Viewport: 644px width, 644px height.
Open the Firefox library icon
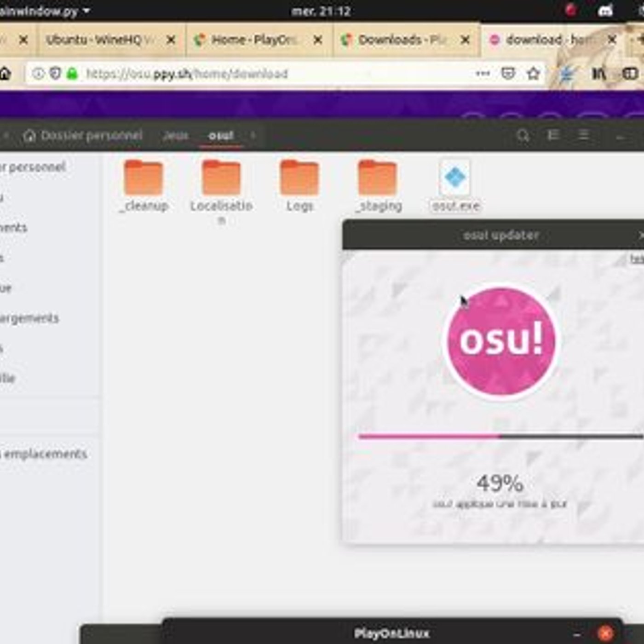click(x=599, y=74)
